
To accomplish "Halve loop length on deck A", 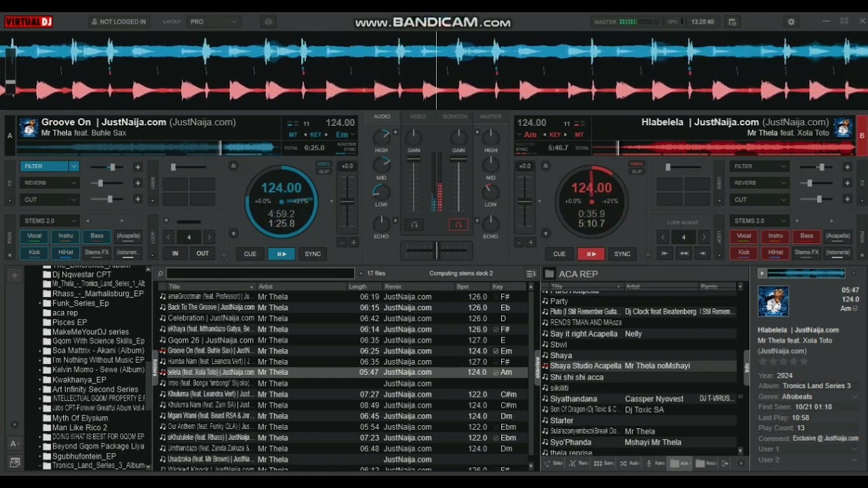I will click(x=169, y=237).
